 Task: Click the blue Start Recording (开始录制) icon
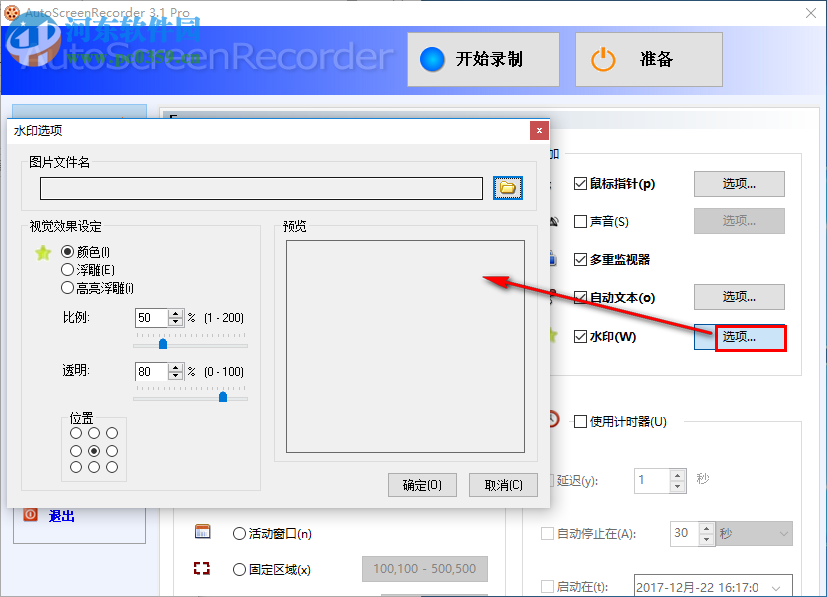431,59
